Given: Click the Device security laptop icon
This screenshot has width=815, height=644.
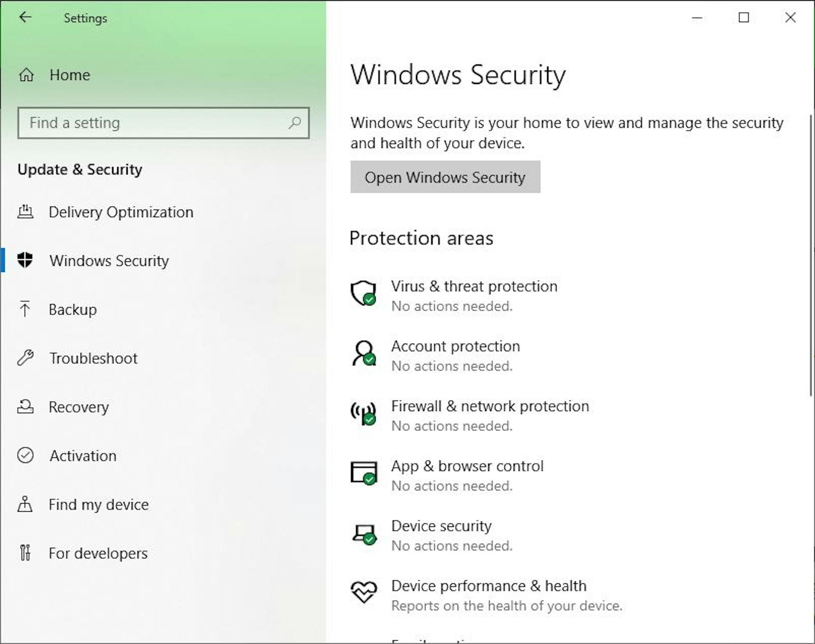Looking at the screenshot, I should (x=364, y=534).
